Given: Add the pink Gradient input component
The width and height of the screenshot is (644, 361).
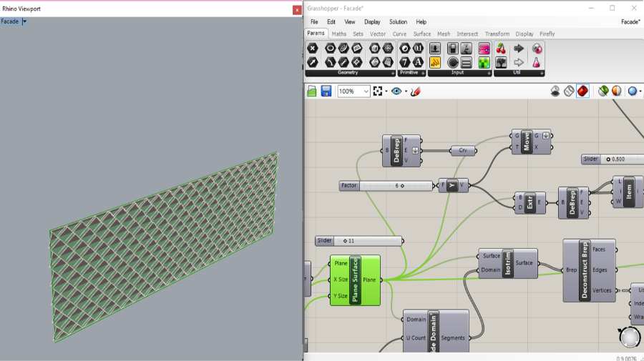Looking at the screenshot, I should (x=484, y=49).
